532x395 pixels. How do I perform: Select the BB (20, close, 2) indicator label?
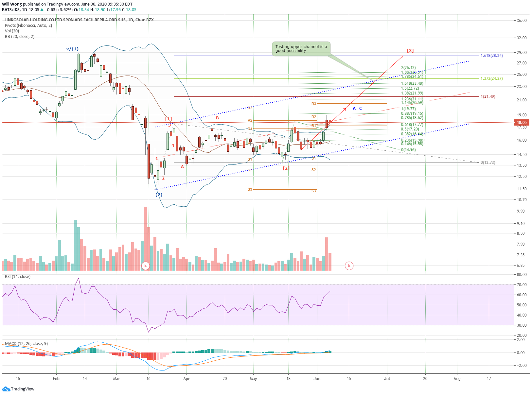(20, 36)
